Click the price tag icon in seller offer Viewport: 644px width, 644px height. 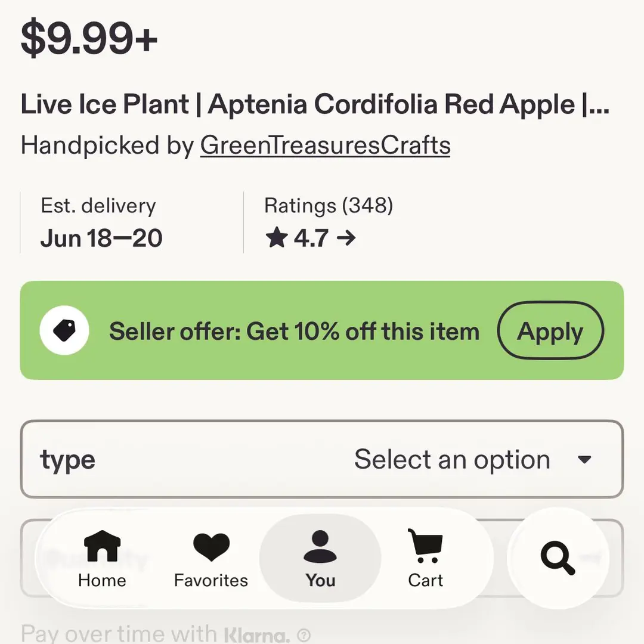pos(64,330)
